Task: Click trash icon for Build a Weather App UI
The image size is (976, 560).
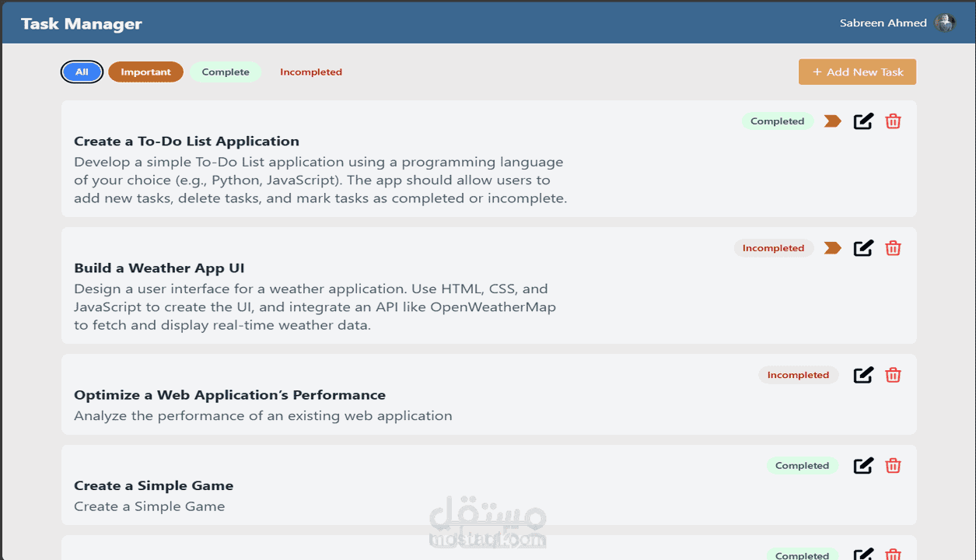Action: click(893, 248)
